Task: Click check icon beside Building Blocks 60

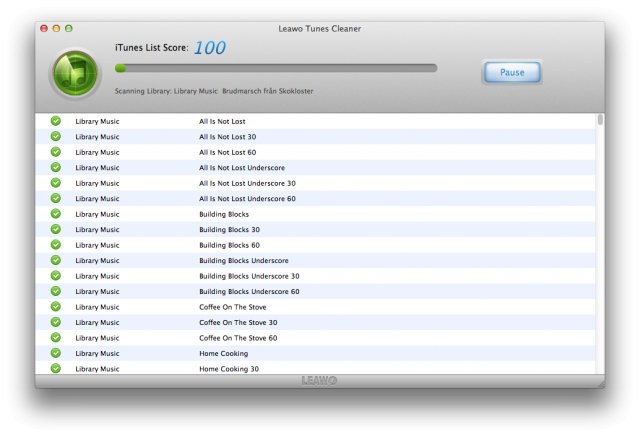Action: click(x=56, y=245)
